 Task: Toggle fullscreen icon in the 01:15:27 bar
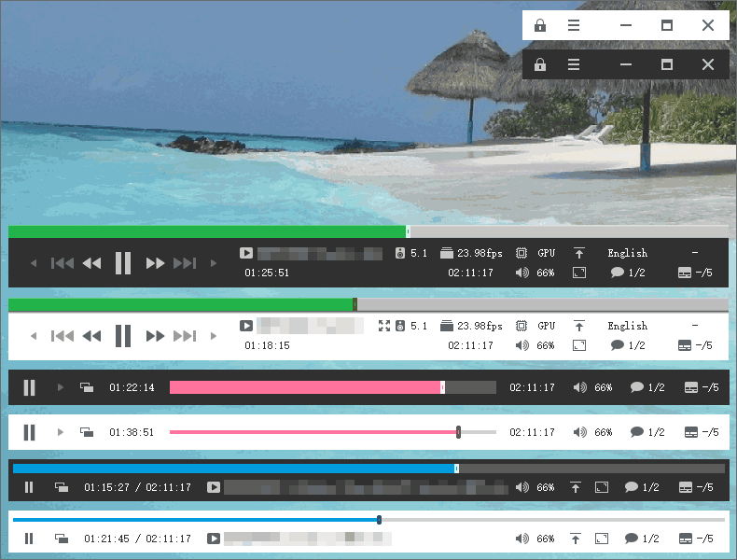tap(602, 487)
